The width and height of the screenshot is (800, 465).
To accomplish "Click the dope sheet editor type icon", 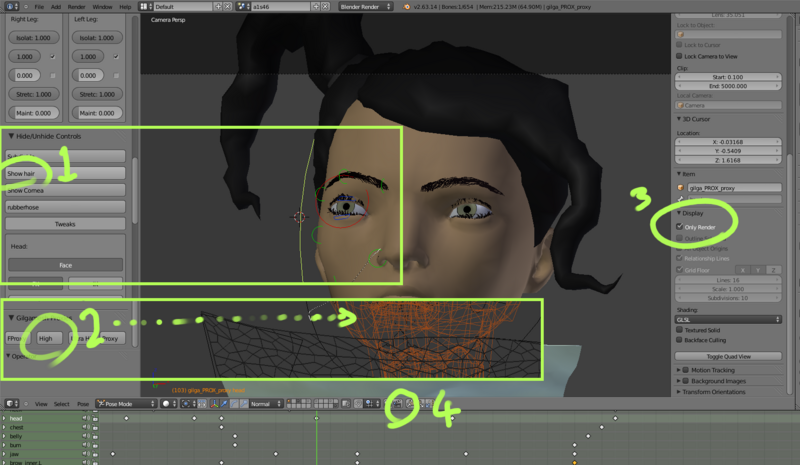I will tap(8, 404).
